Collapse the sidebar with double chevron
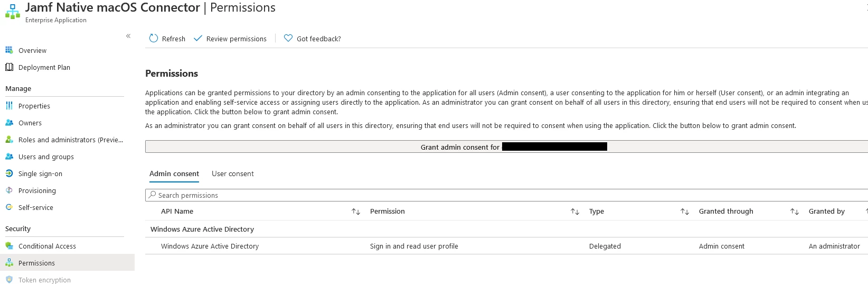The width and height of the screenshot is (868, 284). click(x=128, y=36)
